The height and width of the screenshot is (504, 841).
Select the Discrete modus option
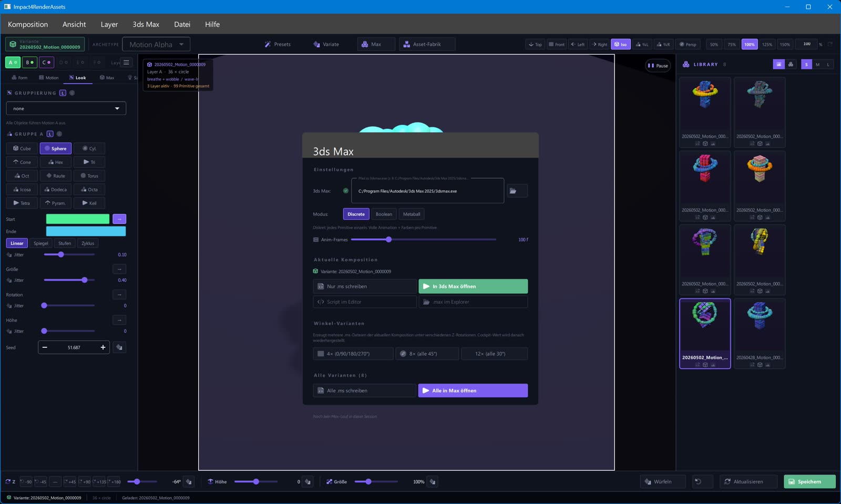(356, 214)
